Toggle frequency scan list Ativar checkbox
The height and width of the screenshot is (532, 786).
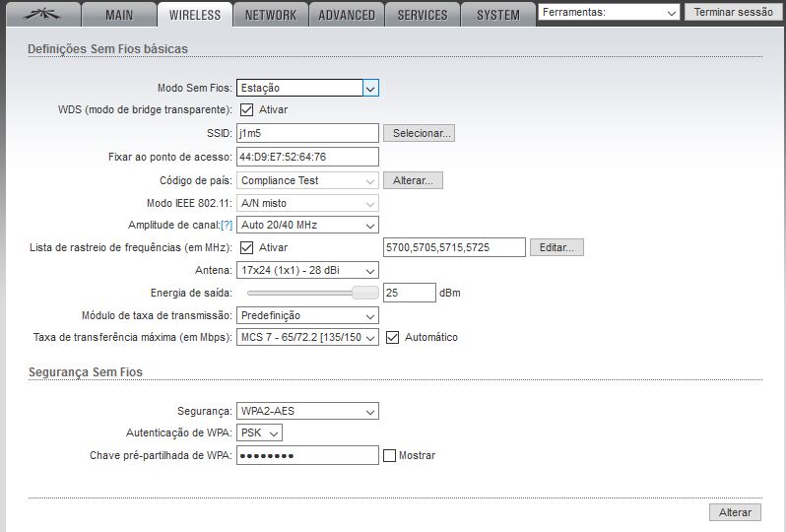coord(246,247)
